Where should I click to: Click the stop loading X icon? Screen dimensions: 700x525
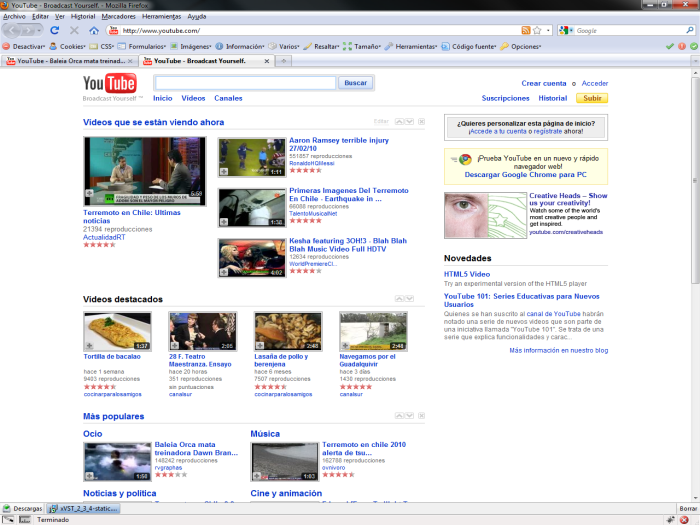click(74, 30)
